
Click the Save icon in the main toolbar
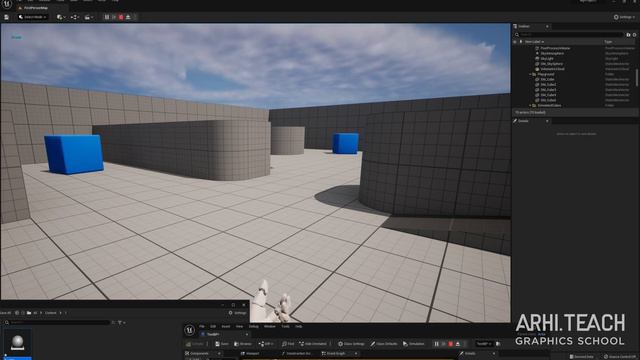point(6,17)
